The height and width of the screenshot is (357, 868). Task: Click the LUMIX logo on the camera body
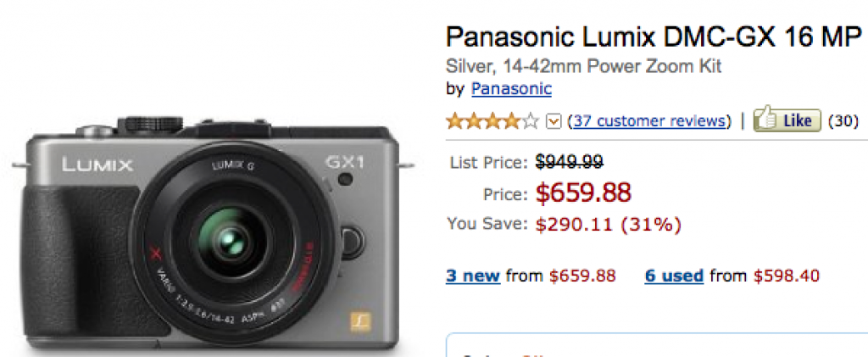(97, 164)
